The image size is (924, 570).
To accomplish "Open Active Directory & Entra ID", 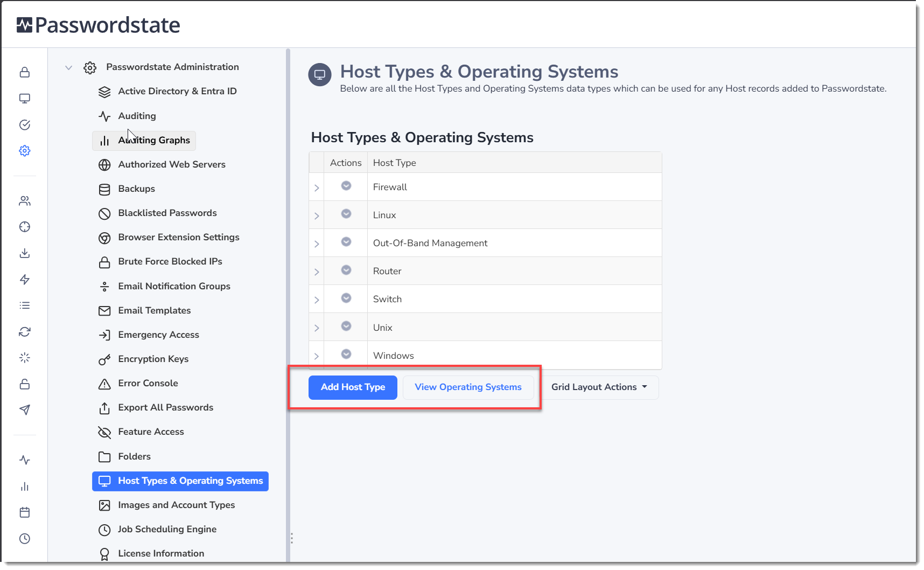I will 167,92.
